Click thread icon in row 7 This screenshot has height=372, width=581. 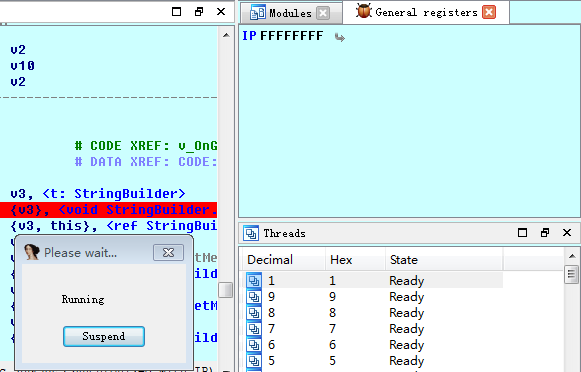tap(254, 329)
